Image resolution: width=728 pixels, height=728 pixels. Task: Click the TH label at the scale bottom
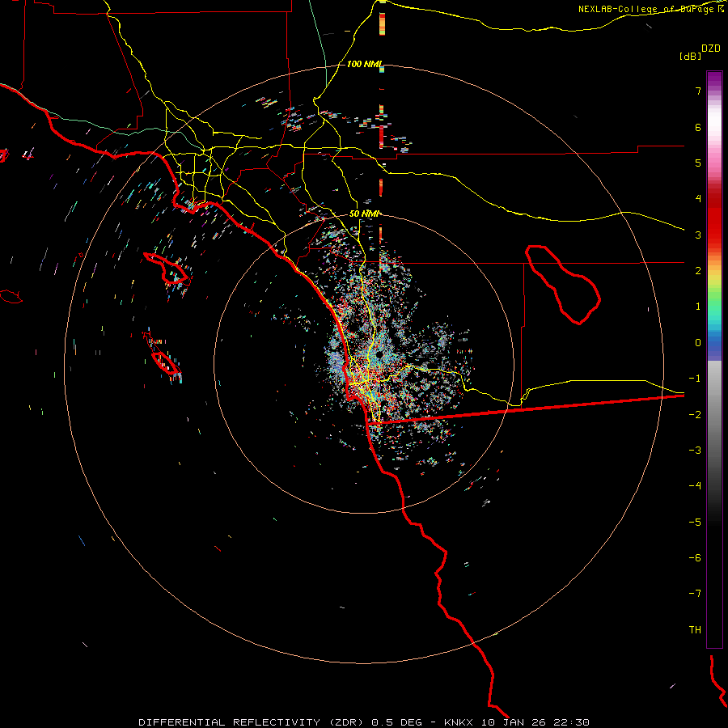click(x=695, y=629)
